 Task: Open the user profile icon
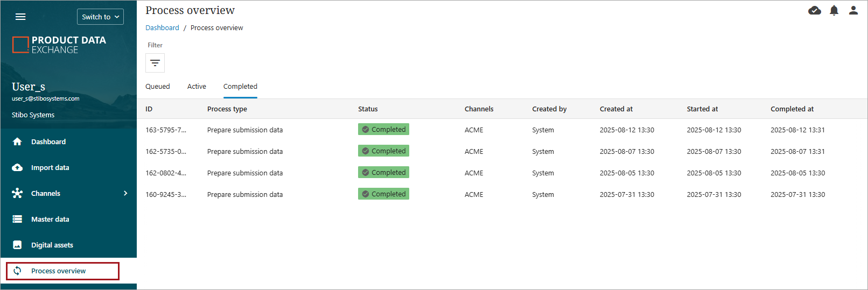853,10
